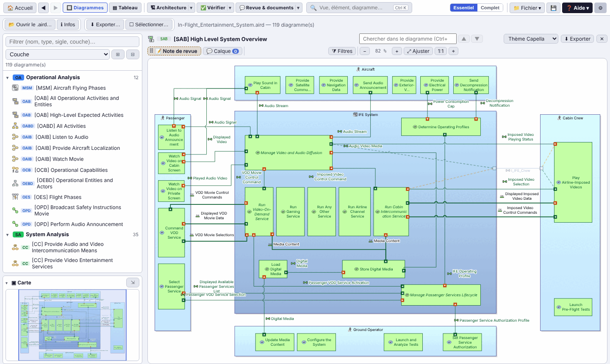
Task: Click the Carte minimap thumbnail
Action: (72, 325)
